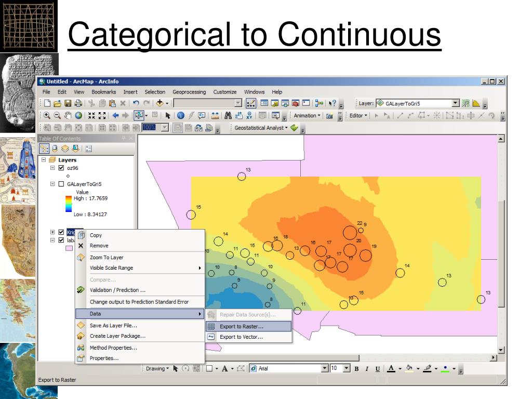Image resolution: width=532 pixels, height=399 pixels.
Task: Choose Export to Vector in the submenu
Action: 249,337
